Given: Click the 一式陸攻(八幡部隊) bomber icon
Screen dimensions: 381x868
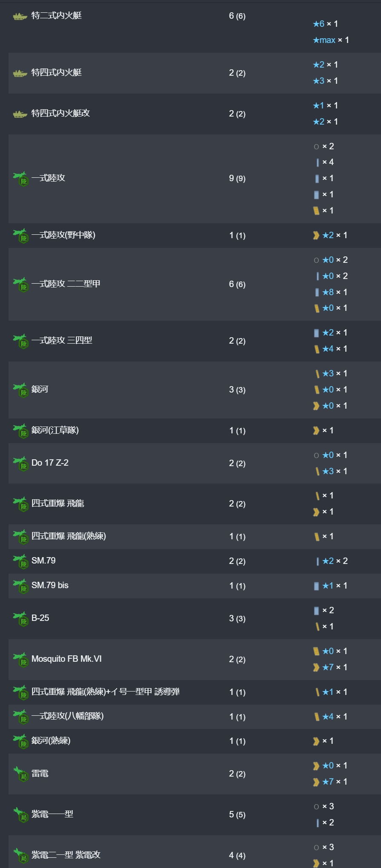Looking at the screenshot, I should (x=20, y=717).
